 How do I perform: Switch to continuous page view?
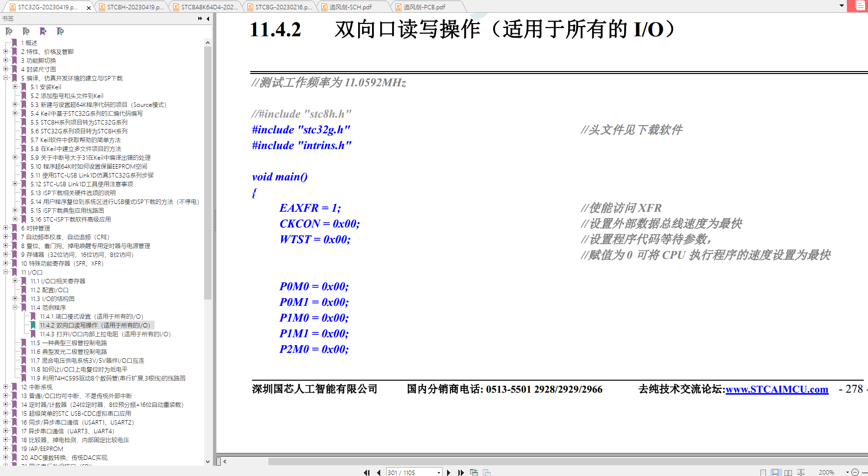coord(776,473)
